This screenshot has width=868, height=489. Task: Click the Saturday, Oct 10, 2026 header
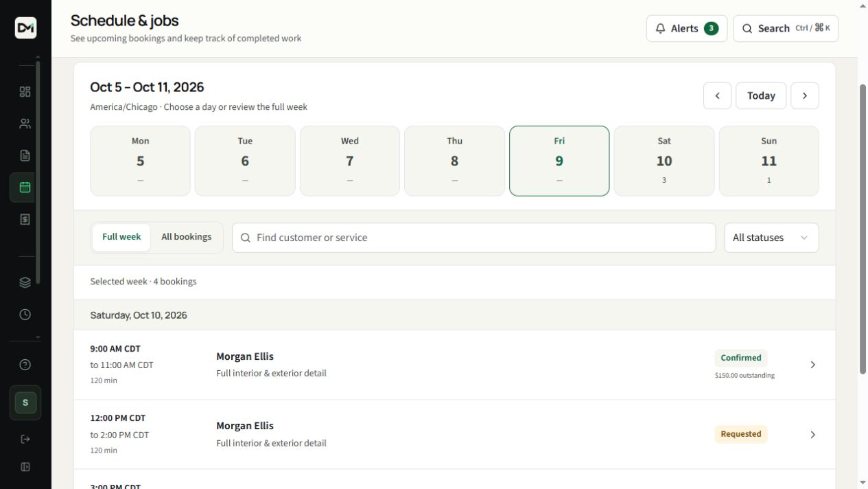point(139,315)
